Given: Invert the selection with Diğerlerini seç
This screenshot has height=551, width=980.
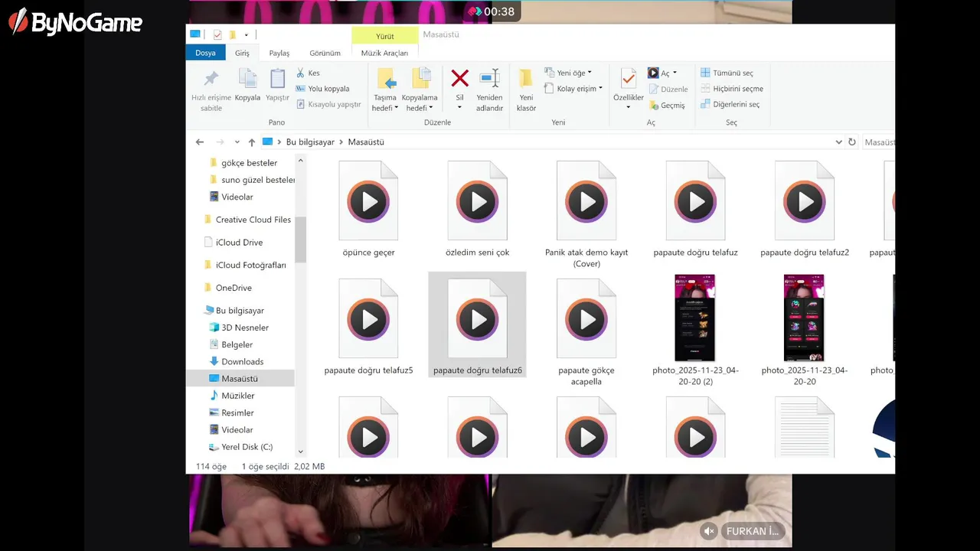Looking at the screenshot, I should pos(730,105).
